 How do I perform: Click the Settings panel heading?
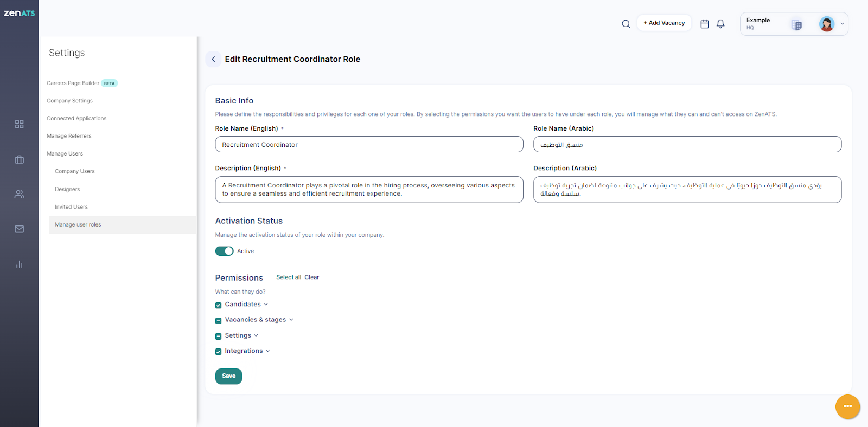pos(67,53)
